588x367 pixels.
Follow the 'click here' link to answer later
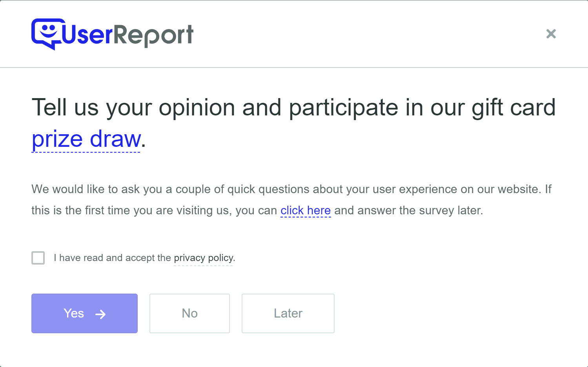[x=306, y=210]
